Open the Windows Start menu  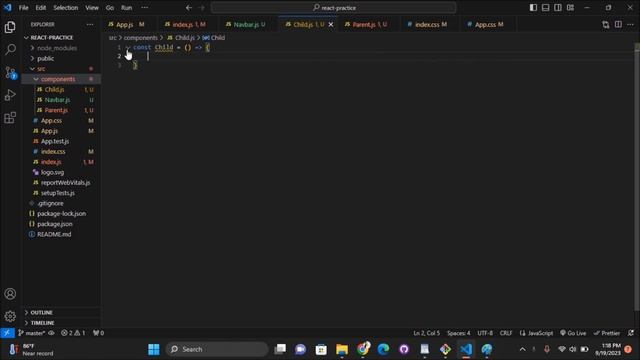pyautogui.click(x=154, y=349)
